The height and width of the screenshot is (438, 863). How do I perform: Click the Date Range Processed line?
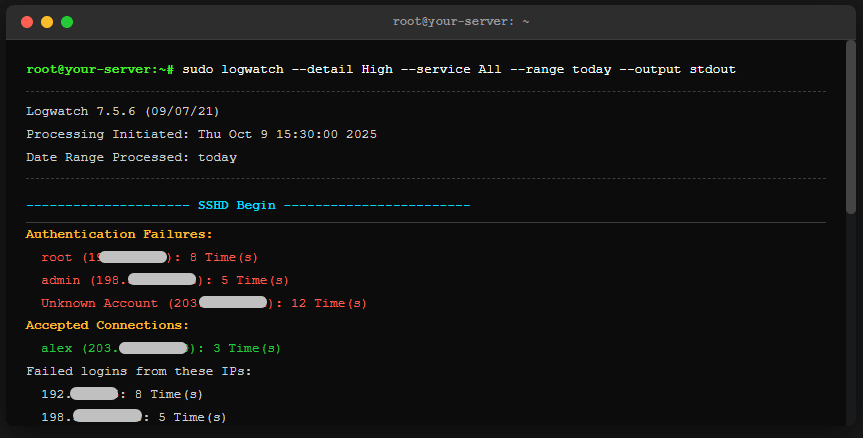pyautogui.click(x=131, y=157)
